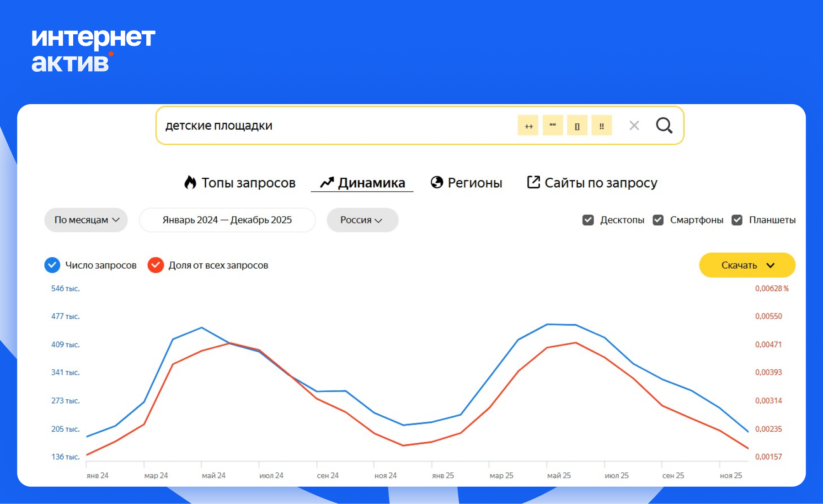Image resolution: width=823 pixels, height=504 pixels.
Task: Disable the Десктопы checkbox
Action: (x=588, y=220)
